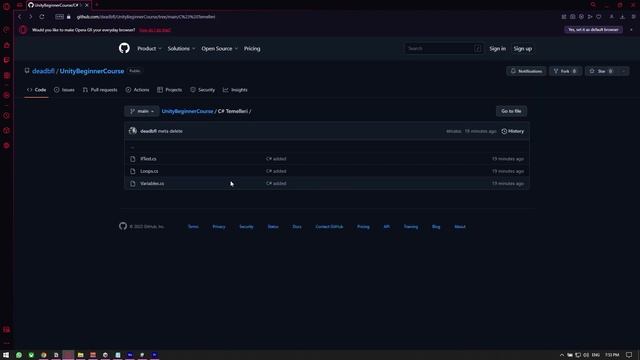Click the browser forward arrow
The width and height of the screenshot is (640, 360).
(30, 17)
